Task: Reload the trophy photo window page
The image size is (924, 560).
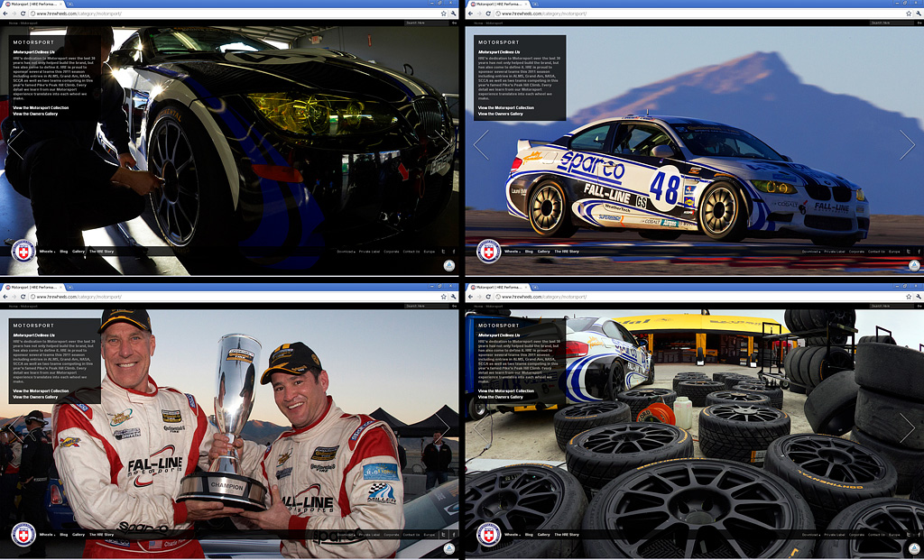Action: point(23,296)
